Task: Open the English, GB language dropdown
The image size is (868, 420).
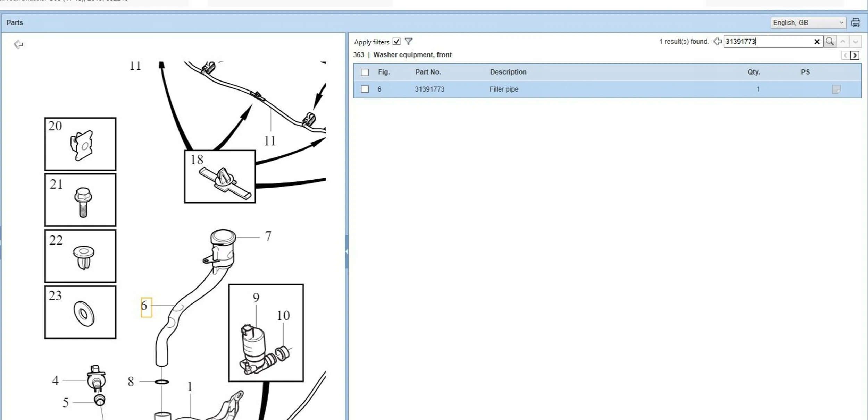Action: [808, 23]
